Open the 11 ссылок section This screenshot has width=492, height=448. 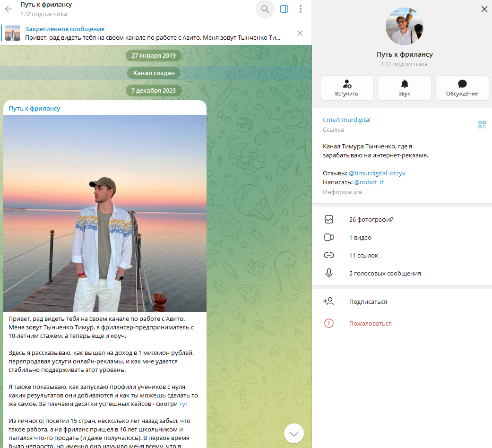(402, 255)
